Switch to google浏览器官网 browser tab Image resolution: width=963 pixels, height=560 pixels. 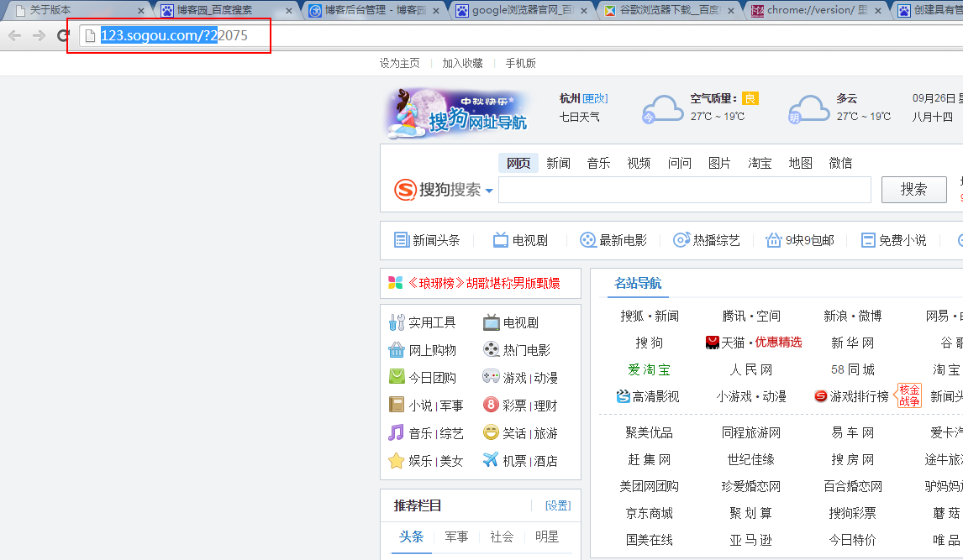click(522, 10)
